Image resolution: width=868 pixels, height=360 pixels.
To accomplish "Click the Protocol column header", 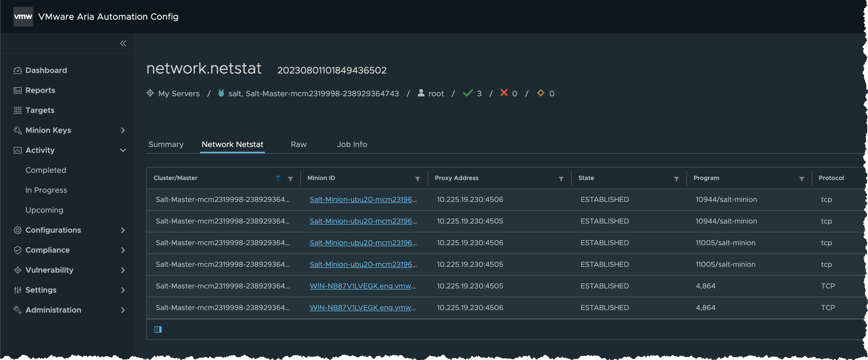I will tap(831, 178).
